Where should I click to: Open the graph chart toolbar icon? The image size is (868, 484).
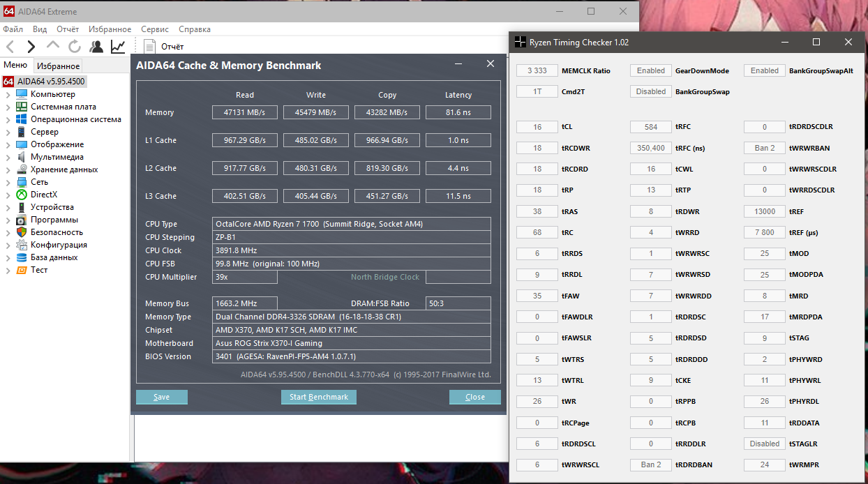(x=118, y=47)
